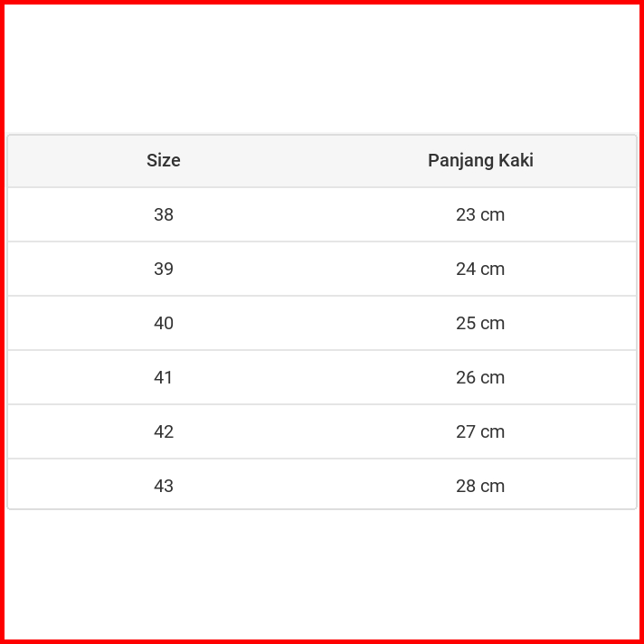Click the red border along the top edge

click(x=322, y=2)
